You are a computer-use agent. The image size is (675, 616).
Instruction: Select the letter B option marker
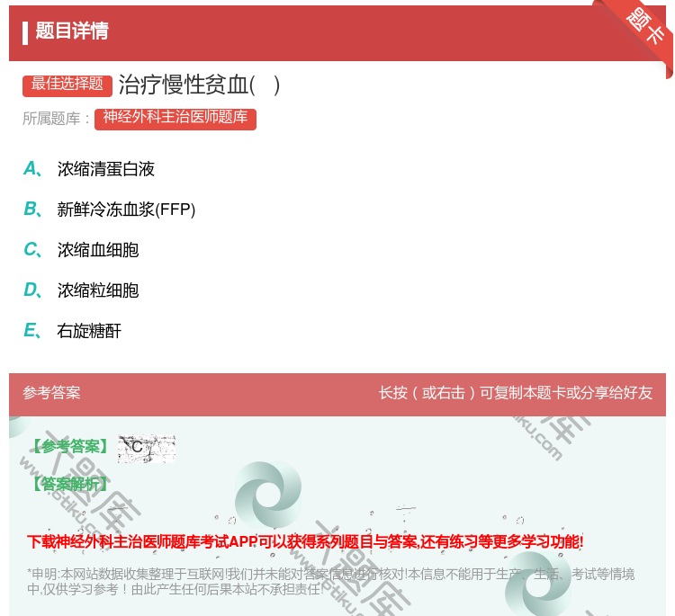[x=31, y=209]
